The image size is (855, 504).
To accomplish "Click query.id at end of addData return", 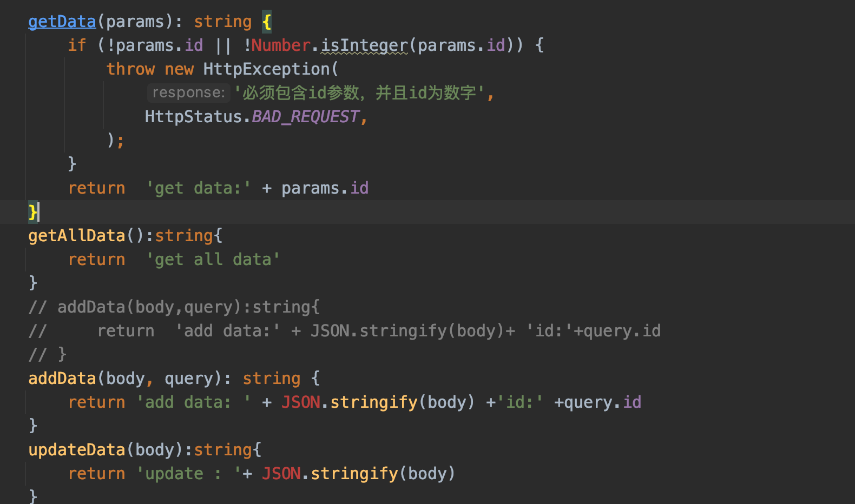I will pyautogui.click(x=603, y=402).
